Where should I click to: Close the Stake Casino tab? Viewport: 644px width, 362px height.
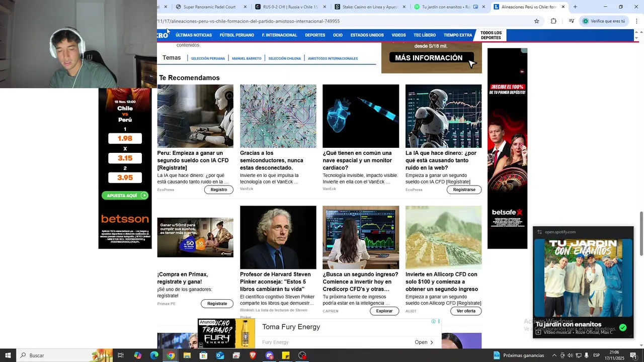(404, 7)
